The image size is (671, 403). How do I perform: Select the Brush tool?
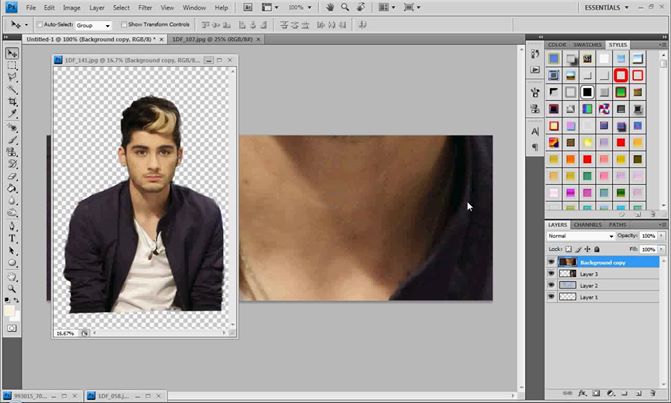[12, 140]
